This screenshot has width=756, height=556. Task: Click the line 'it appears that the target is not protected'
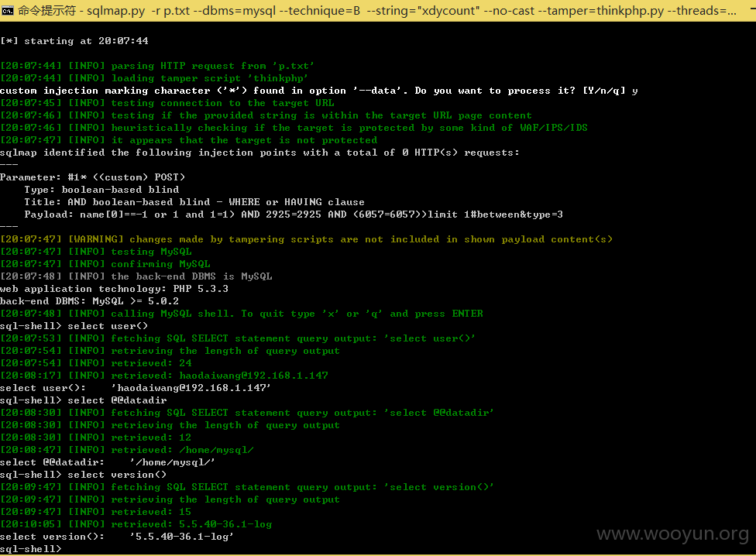pyautogui.click(x=188, y=140)
